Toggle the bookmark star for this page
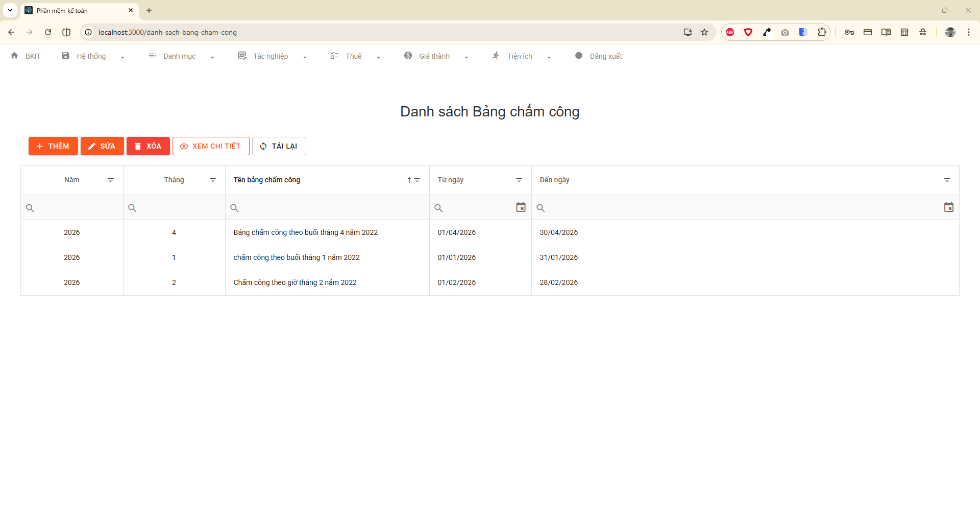 [704, 32]
